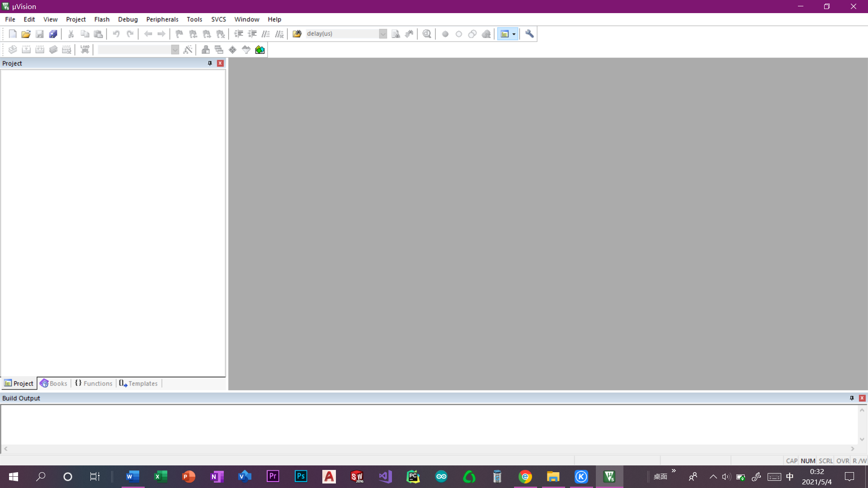Viewport: 868px width, 488px height.
Task: Click the New file icon
Action: [x=13, y=34]
